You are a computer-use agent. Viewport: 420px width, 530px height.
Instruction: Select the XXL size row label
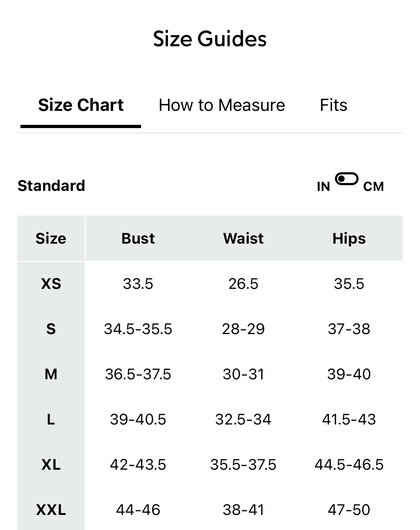point(51,510)
